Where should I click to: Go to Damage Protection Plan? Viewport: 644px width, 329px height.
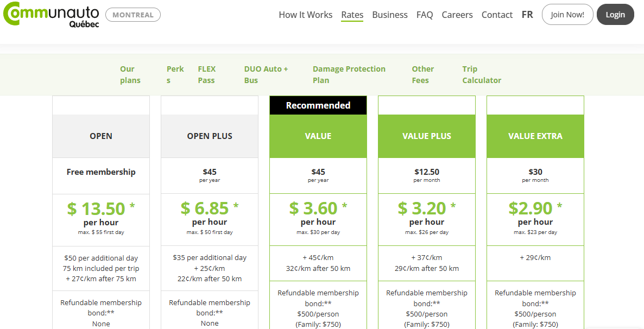349,74
